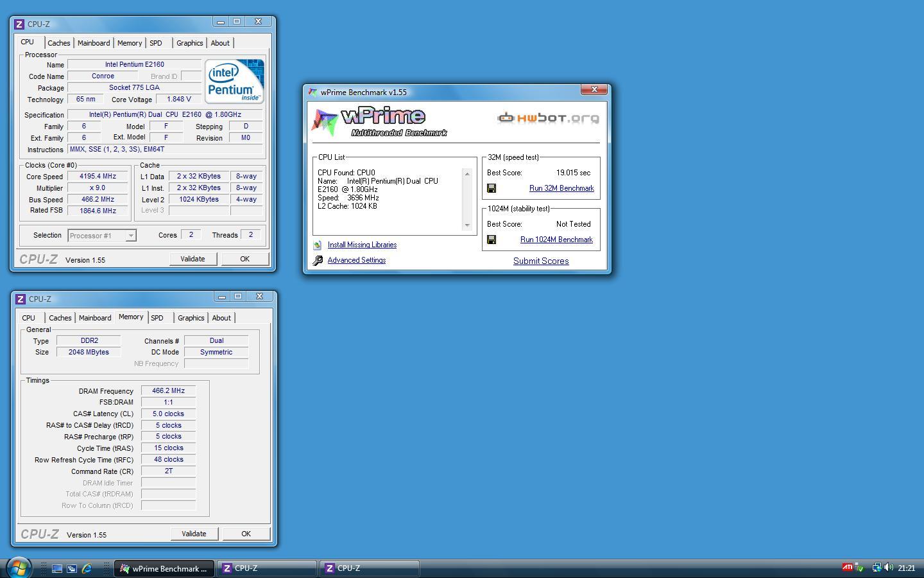Open Install Missing Libraries link
The image size is (924, 578).
click(362, 245)
